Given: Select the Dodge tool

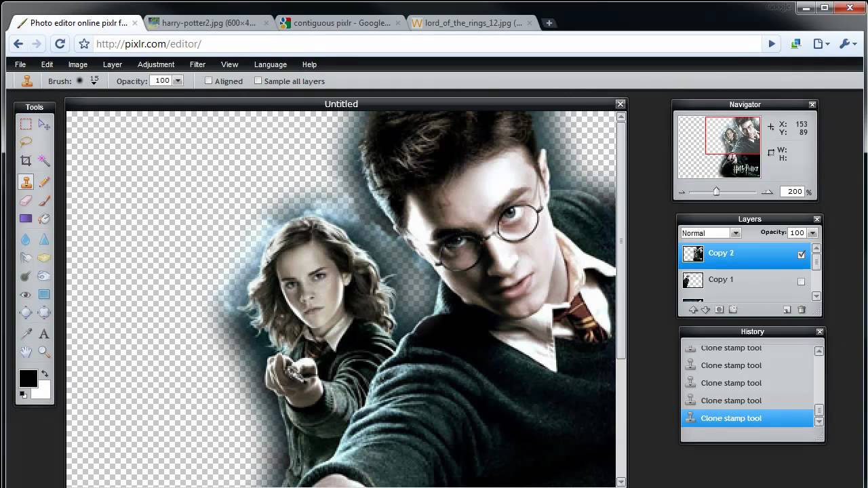Looking at the screenshot, I should click(26, 276).
